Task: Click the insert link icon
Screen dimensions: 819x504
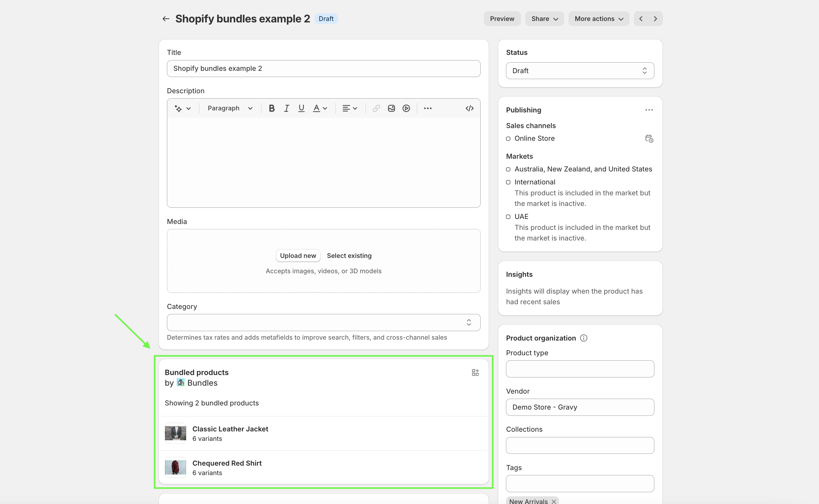Action: (x=376, y=108)
